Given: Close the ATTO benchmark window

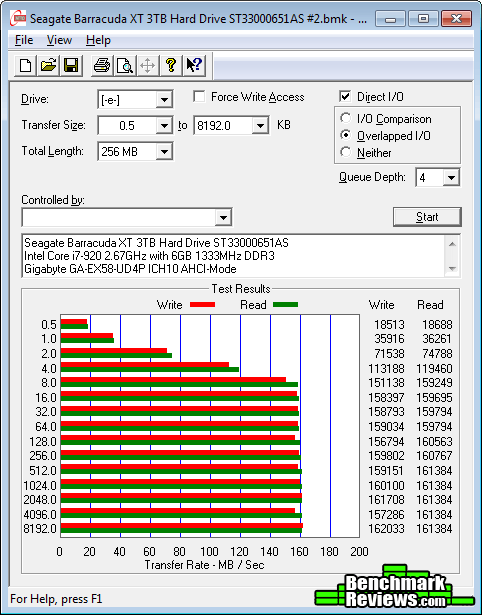Looking at the screenshot, I should [456, 18].
